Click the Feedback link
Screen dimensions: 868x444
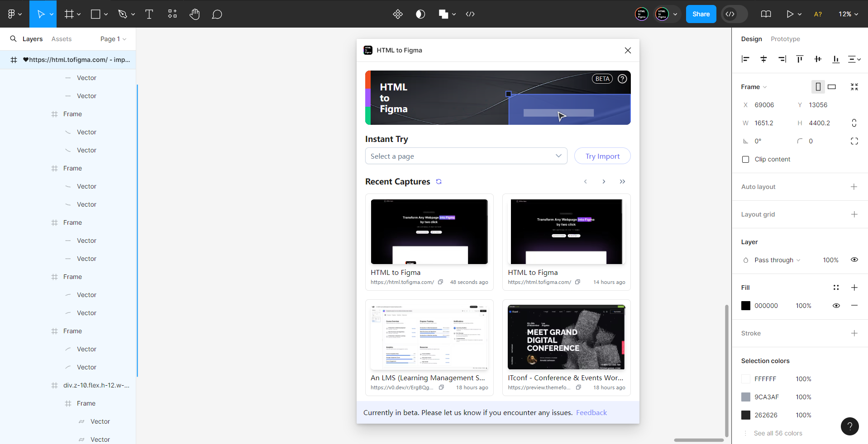click(x=591, y=413)
